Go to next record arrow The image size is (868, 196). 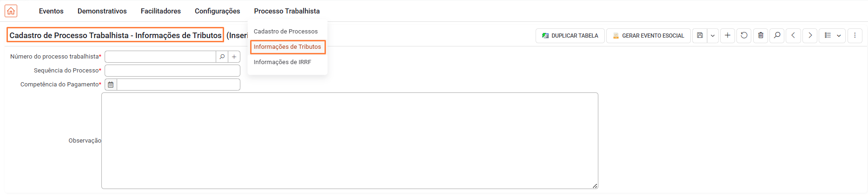pyautogui.click(x=810, y=35)
